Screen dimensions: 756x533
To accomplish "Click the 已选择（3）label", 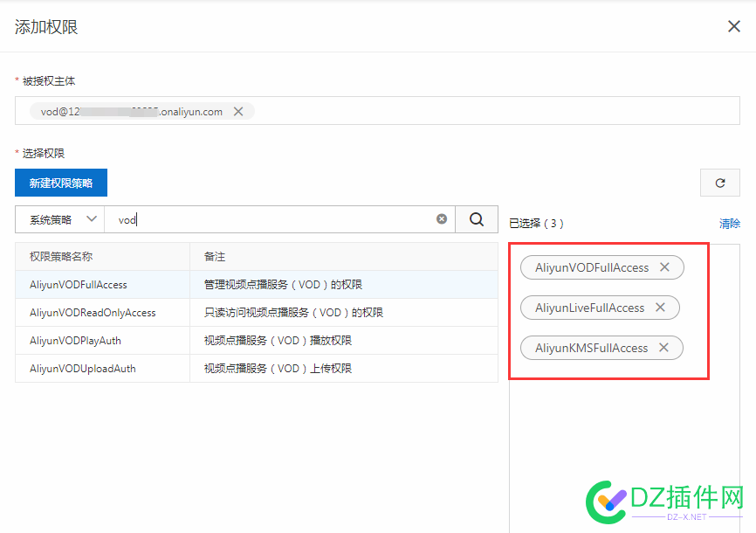I will (x=536, y=224).
